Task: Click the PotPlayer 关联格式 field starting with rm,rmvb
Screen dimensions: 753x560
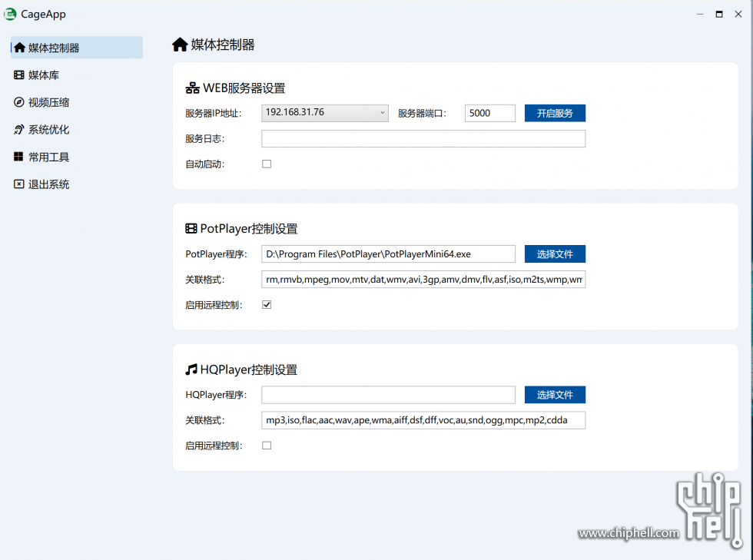Action: point(423,280)
